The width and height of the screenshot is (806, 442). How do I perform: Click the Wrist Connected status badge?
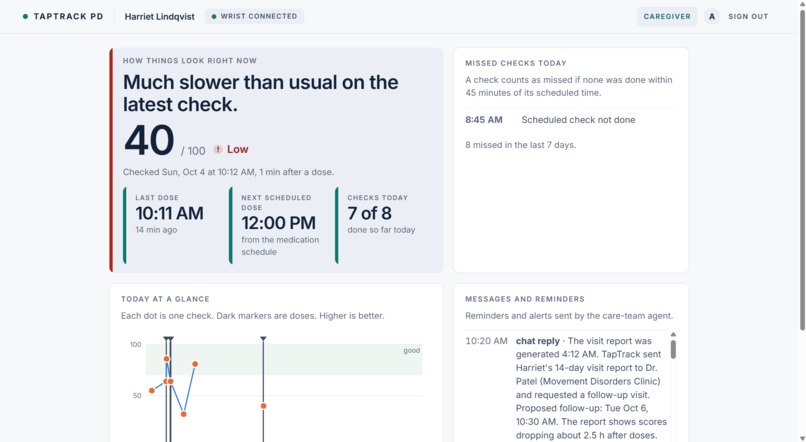click(x=254, y=16)
